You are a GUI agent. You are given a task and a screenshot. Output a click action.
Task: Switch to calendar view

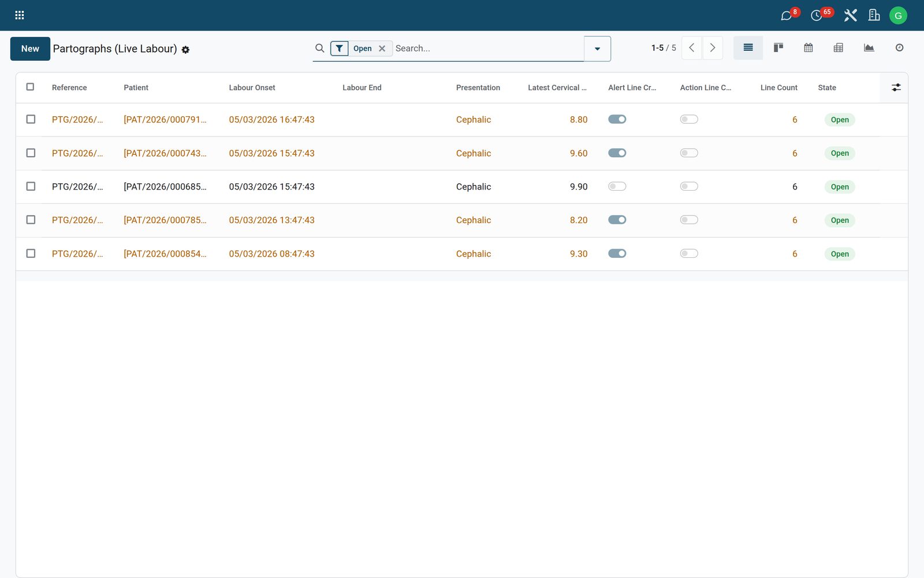click(808, 48)
